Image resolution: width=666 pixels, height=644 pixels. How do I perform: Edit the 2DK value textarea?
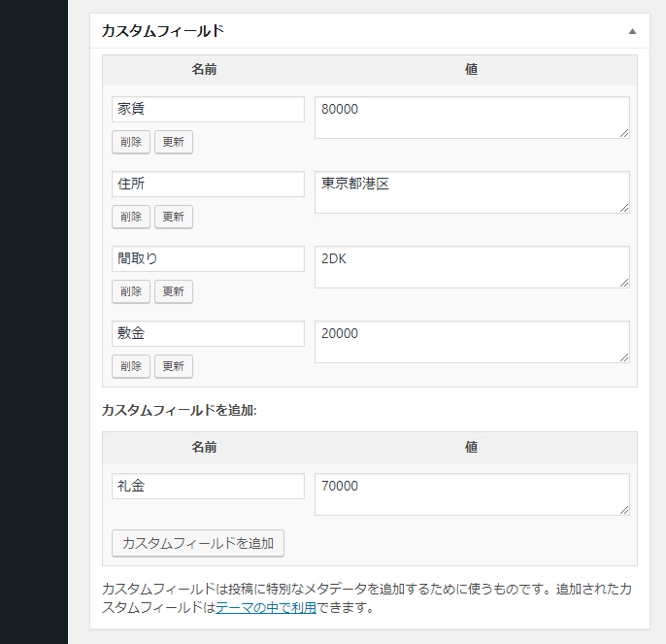(x=472, y=266)
